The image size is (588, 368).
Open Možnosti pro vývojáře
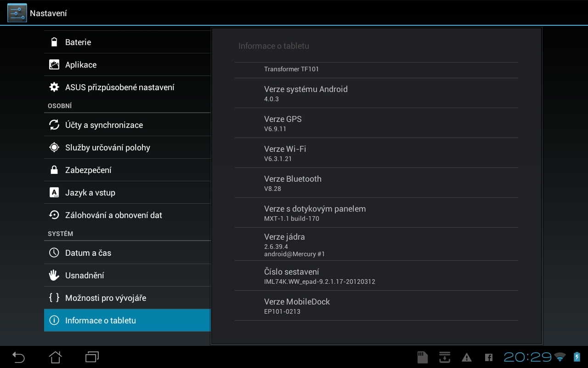click(x=127, y=298)
